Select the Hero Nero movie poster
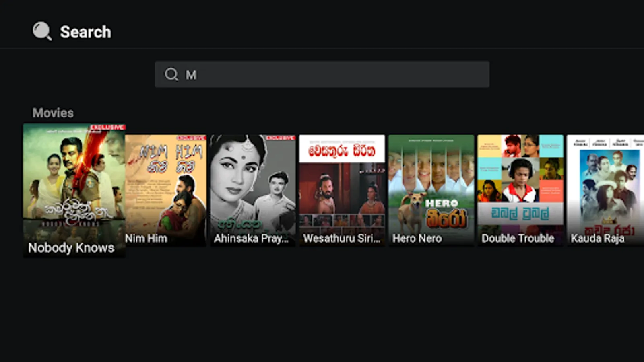 (431, 190)
